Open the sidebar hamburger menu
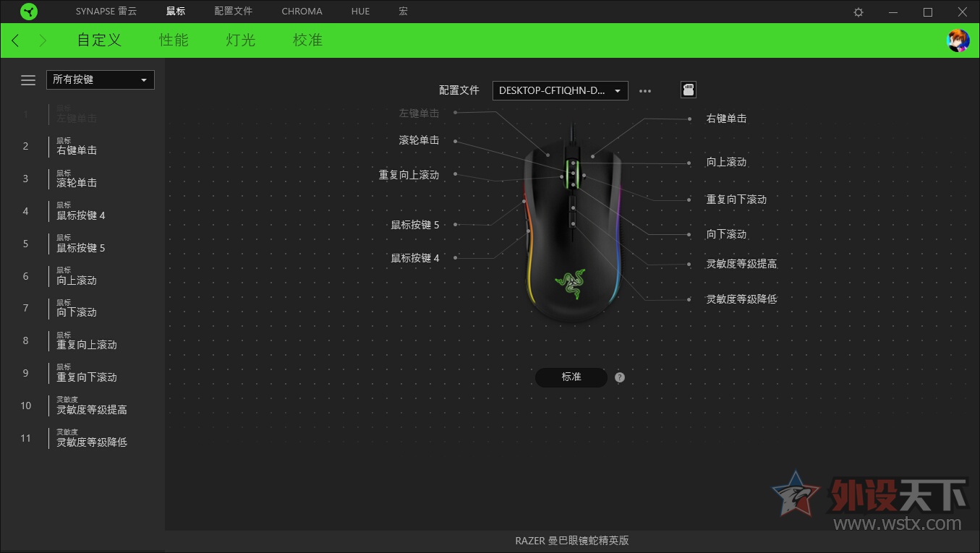The image size is (980, 553). (28, 80)
